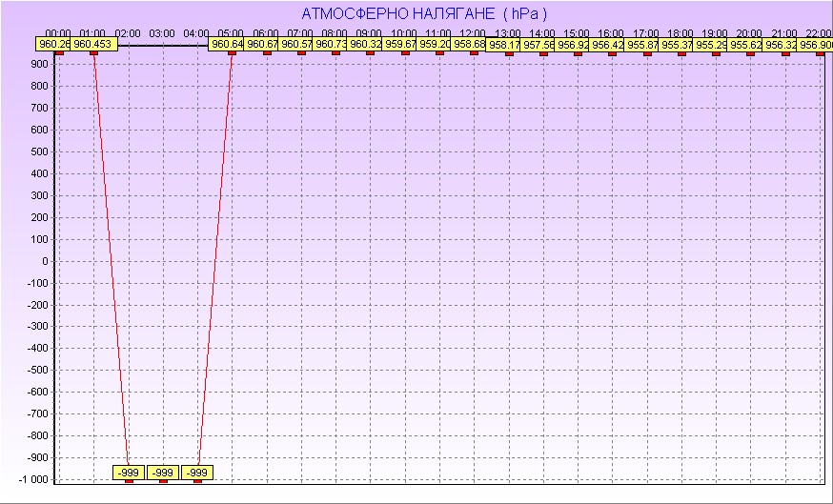Select the 959.67 data label at 10:00
833x504 pixels.
pos(400,45)
